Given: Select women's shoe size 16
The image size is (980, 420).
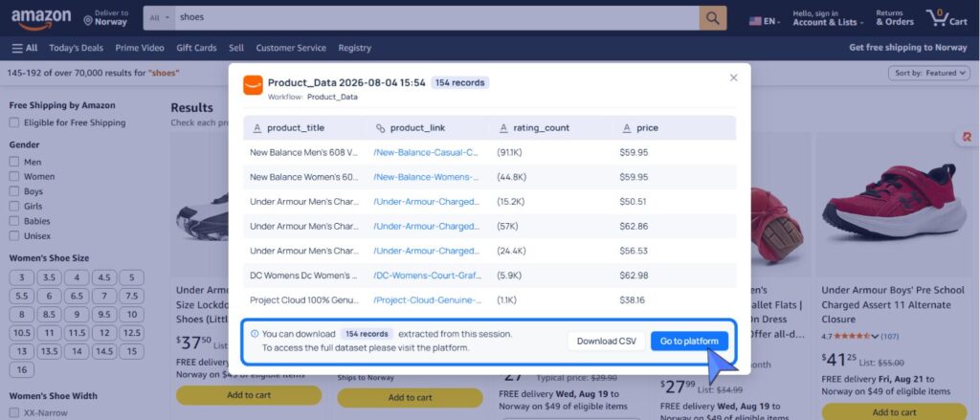Looking at the screenshot, I should 22,370.
